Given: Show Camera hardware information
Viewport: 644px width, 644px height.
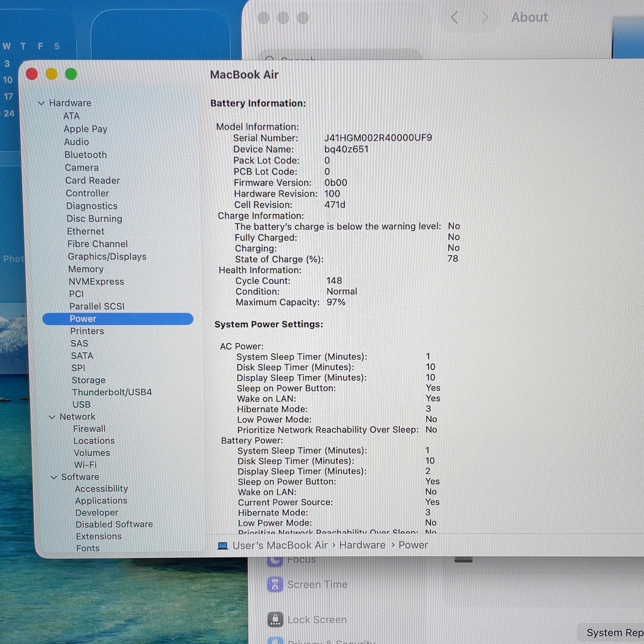Looking at the screenshot, I should coord(82,168).
